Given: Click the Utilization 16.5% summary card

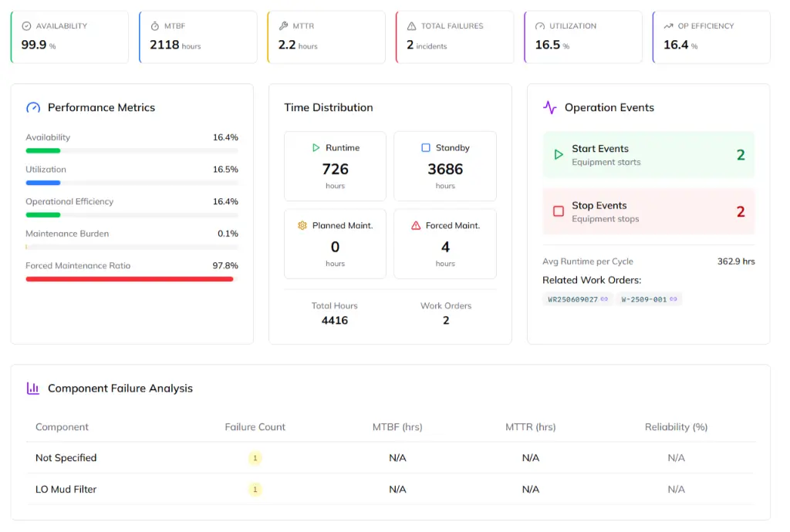Looking at the screenshot, I should (x=583, y=37).
